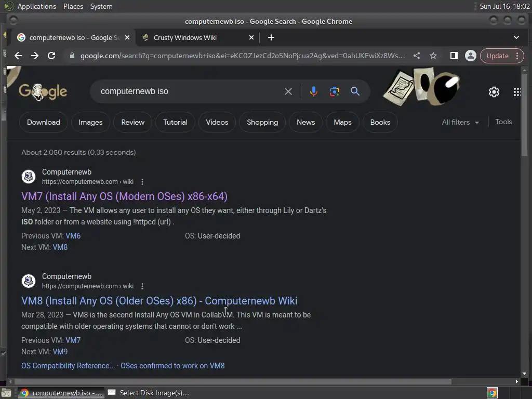532x399 pixels.
Task: Filter results by Download
Action: pyautogui.click(x=44, y=122)
